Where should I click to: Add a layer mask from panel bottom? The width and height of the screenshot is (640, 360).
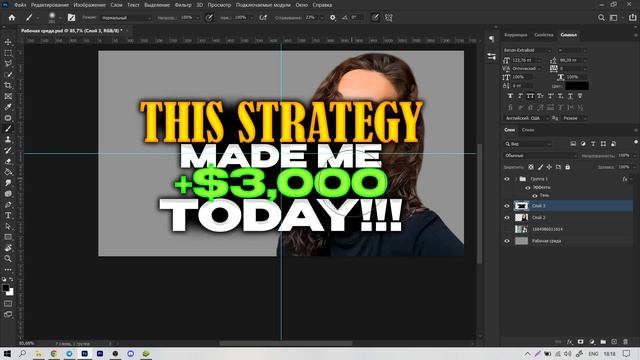(x=580, y=342)
